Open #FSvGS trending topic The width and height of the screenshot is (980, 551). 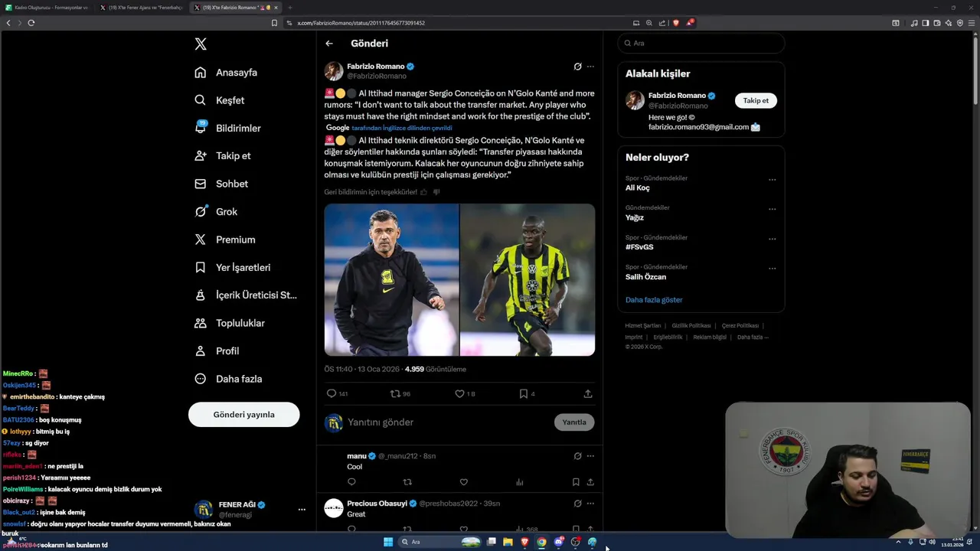point(639,247)
